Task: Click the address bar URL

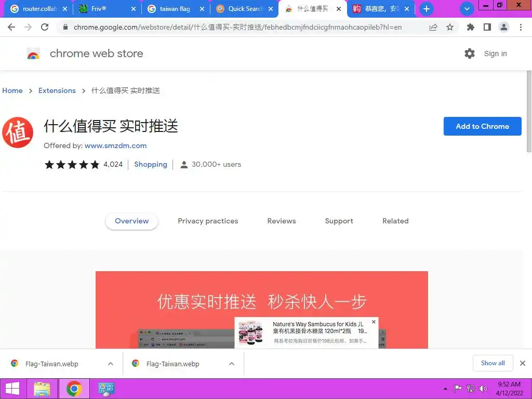Action: tap(237, 27)
